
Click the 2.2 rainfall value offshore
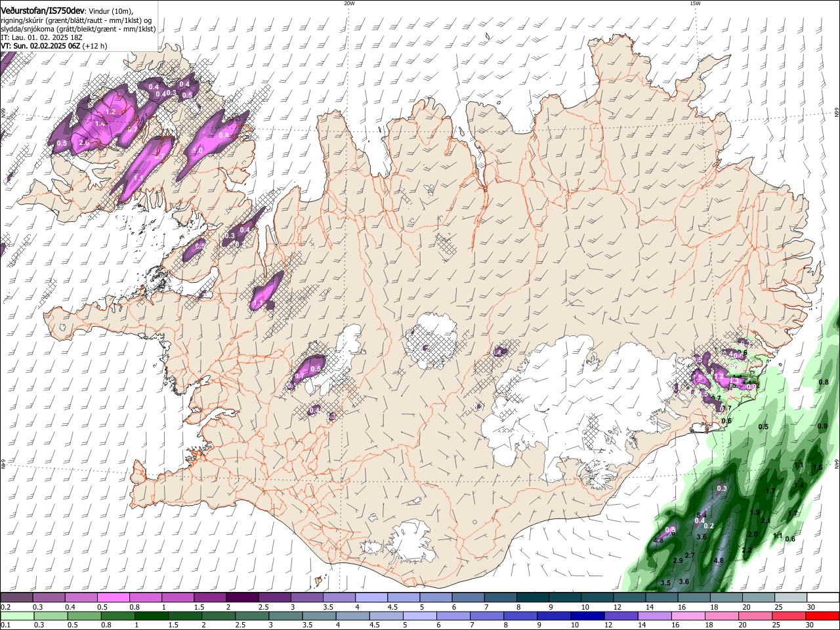pos(747,550)
